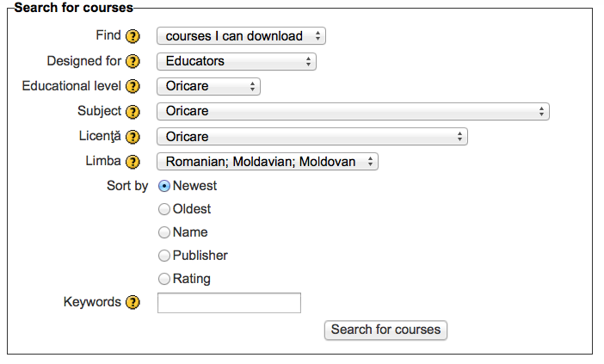Focus the Keywords text field

[x=229, y=303]
